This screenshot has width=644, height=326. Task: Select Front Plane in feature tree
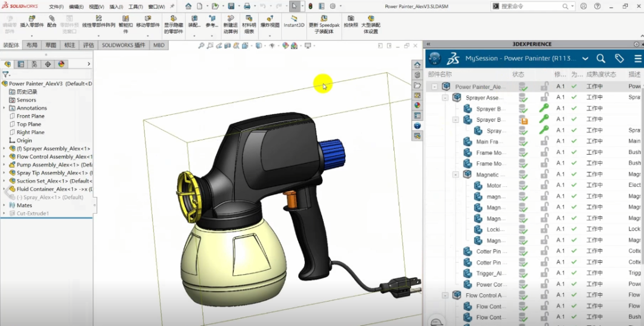click(30, 116)
